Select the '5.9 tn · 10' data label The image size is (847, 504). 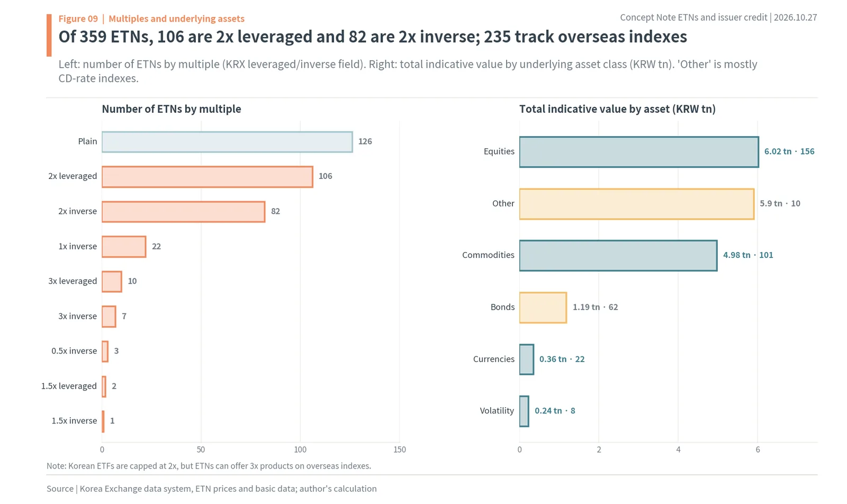[x=780, y=203]
